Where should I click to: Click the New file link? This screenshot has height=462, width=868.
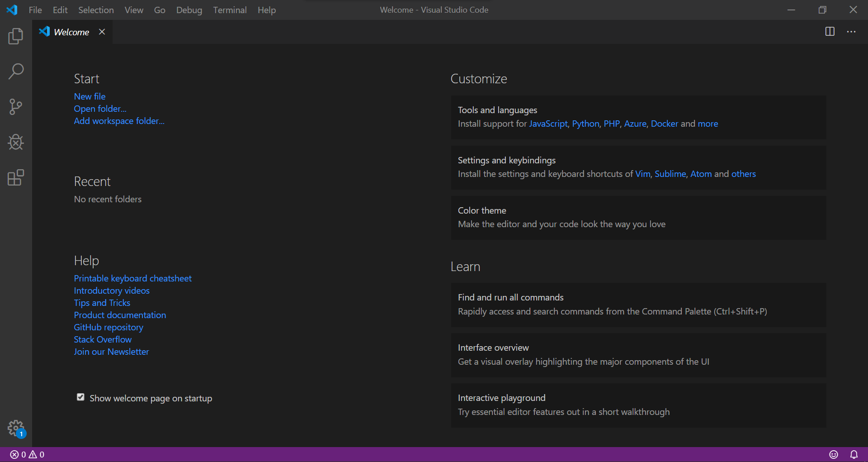(89, 96)
